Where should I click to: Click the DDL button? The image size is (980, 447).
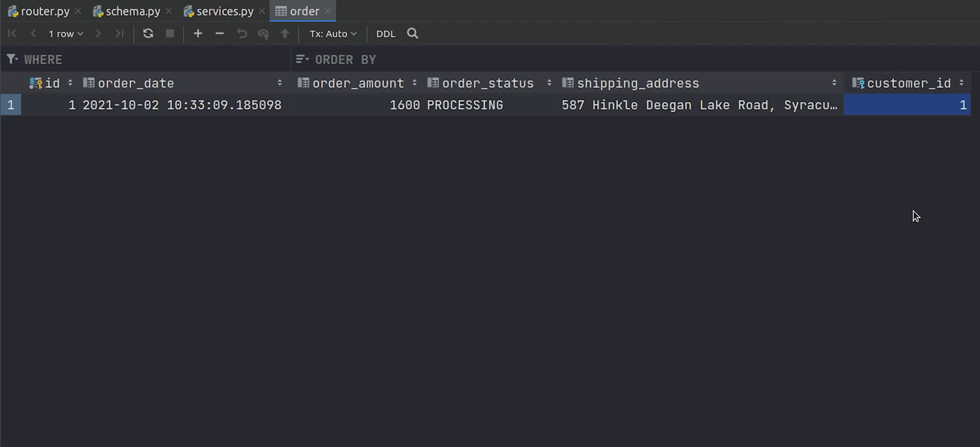(385, 34)
